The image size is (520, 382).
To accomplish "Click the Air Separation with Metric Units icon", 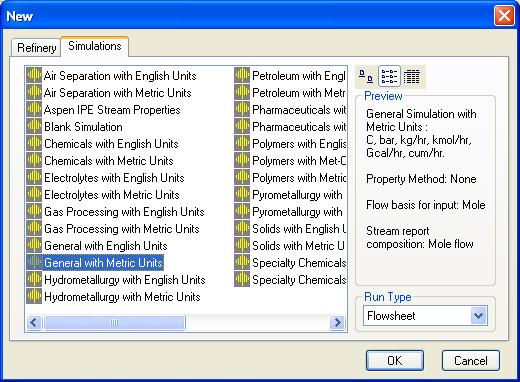I will click(34, 92).
